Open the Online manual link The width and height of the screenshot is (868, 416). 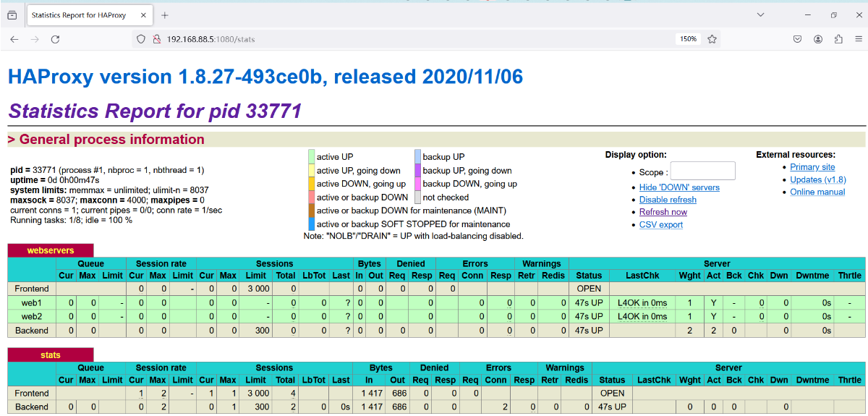817,192
